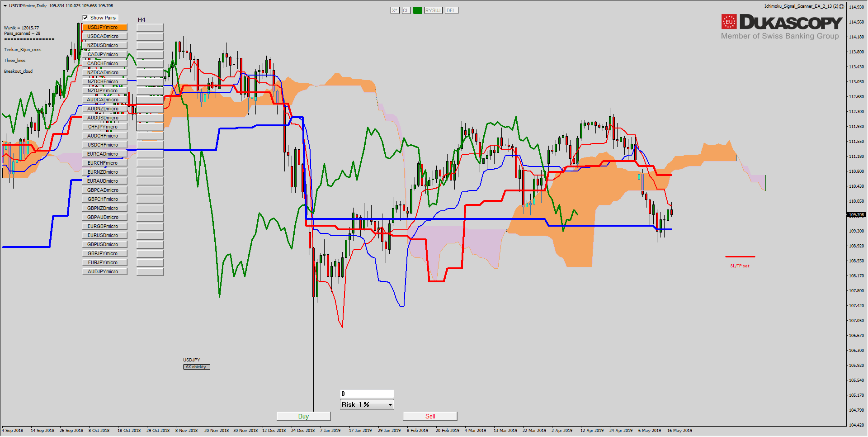868x437 pixels.
Task: Click the current price marker 109.708
Action: tap(856, 215)
